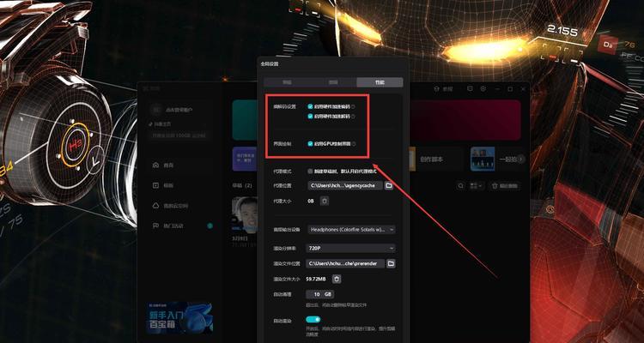Click the prerender render path field
The image size is (644, 343).
coord(345,263)
